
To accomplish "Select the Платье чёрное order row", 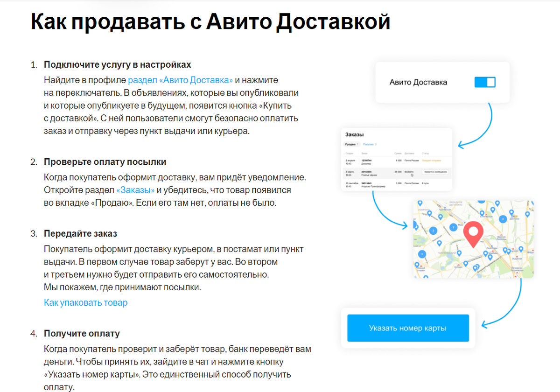I will [397, 174].
